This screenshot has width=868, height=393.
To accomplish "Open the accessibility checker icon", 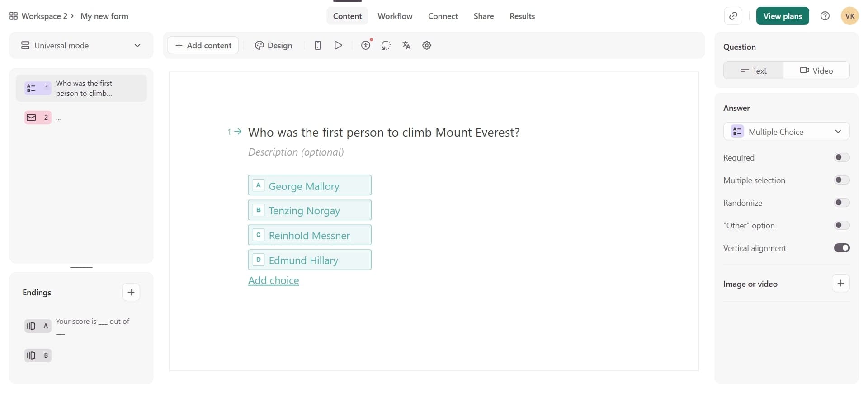I will (x=366, y=45).
